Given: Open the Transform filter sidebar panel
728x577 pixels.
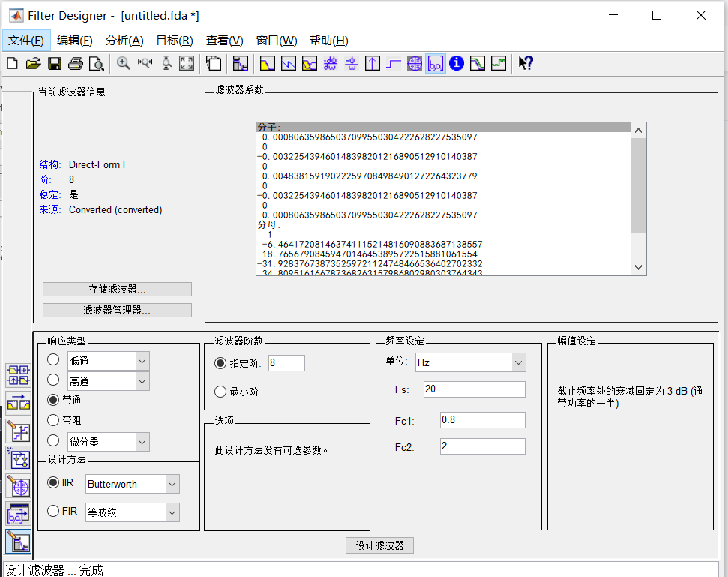Looking at the screenshot, I should (19, 403).
